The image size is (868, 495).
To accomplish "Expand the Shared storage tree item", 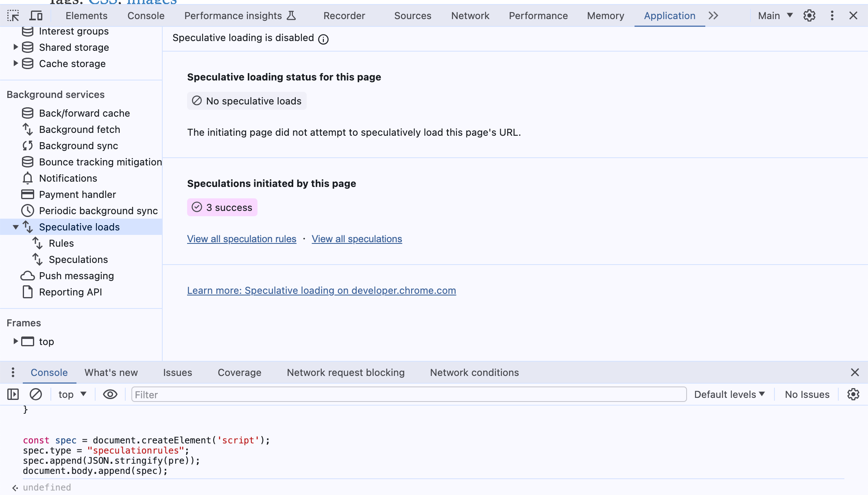I will pyautogui.click(x=15, y=47).
